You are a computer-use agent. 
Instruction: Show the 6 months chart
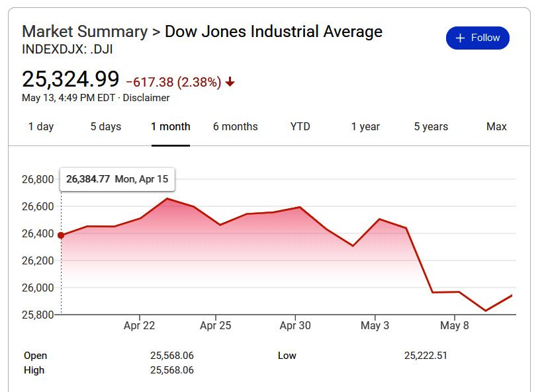[236, 127]
